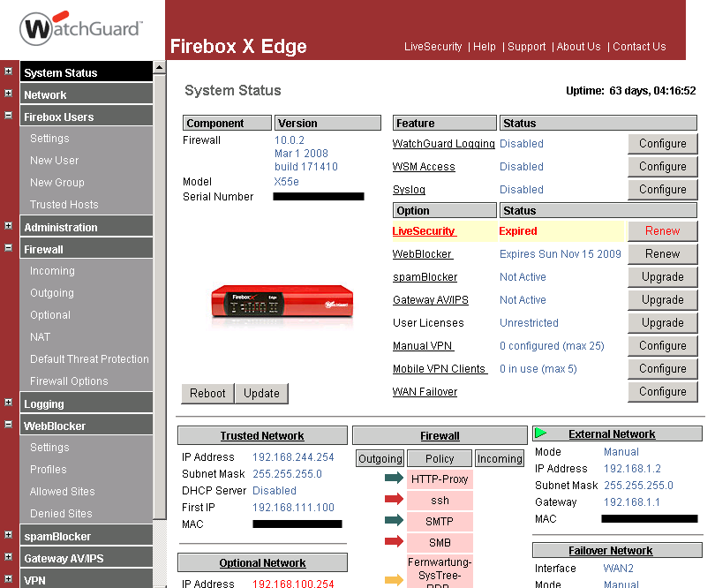This screenshot has height=588, width=715.
Task: Collapse the Firewall sidebar section
Action: tap(7, 248)
